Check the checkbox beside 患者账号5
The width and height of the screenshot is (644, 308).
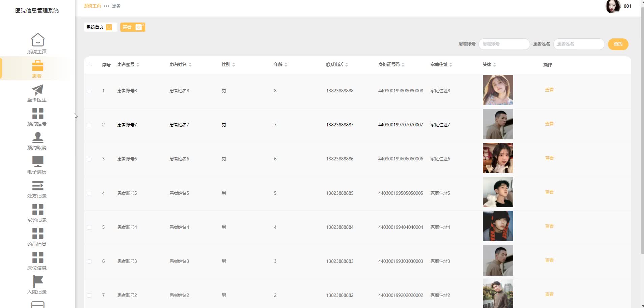(x=89, y=193)
